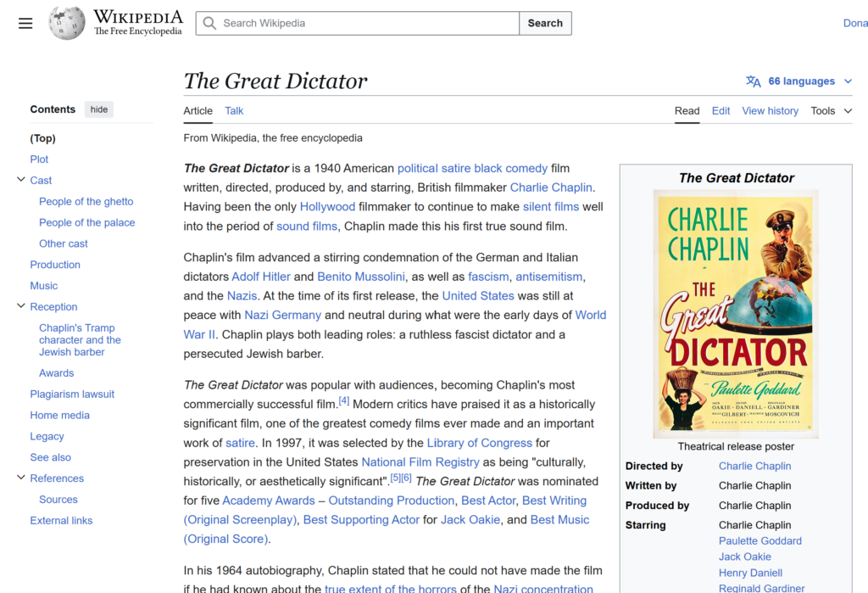Click the Library of Congress link
The width and height of the screenshot is (868, 593).
tap(479, 443)
